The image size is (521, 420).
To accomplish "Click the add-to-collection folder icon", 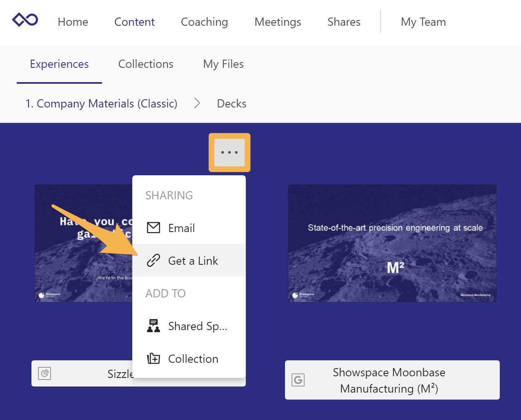I will point(153,358).
